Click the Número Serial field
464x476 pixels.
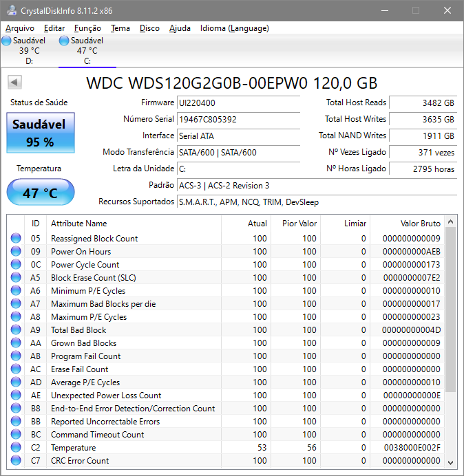tap(238, 119)
